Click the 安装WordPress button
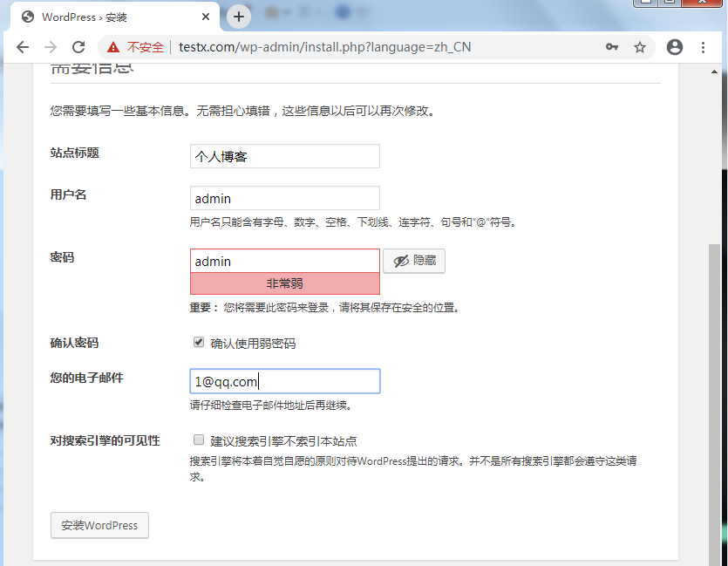 [x=99, y=525]
